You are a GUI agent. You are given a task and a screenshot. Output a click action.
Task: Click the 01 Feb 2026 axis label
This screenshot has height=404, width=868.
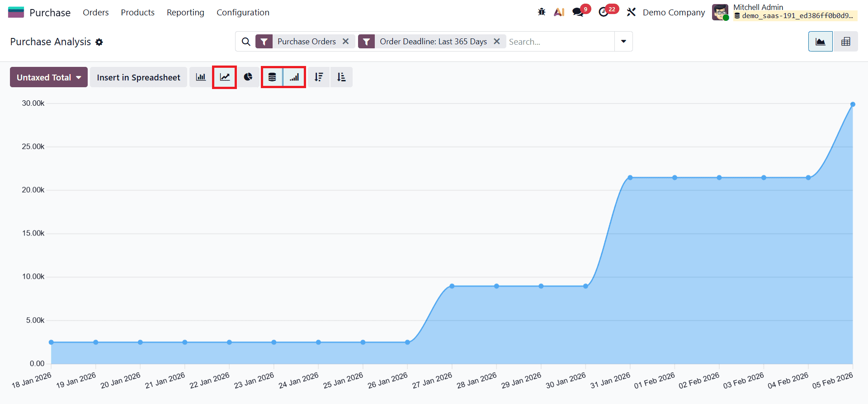(654, 381)
